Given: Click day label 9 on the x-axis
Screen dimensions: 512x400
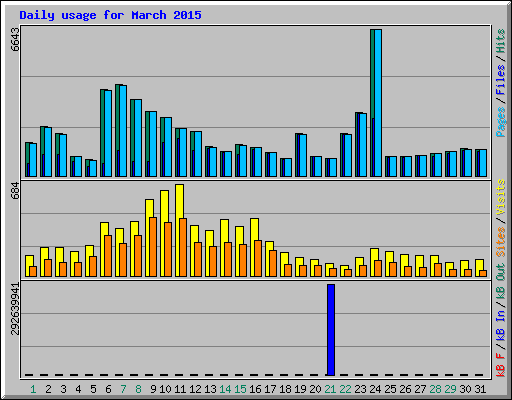Looking at the screenshot, I should pos(153,389).
